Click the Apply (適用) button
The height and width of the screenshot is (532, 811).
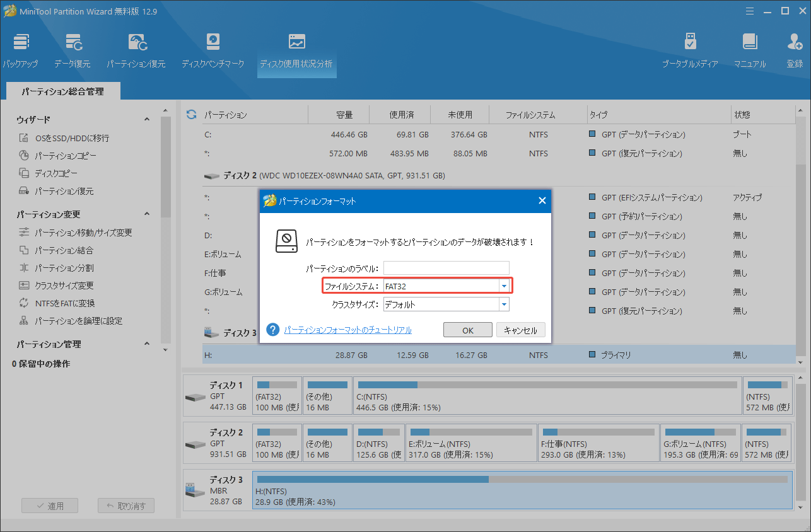pyautogui.click(x=50, y=506)
